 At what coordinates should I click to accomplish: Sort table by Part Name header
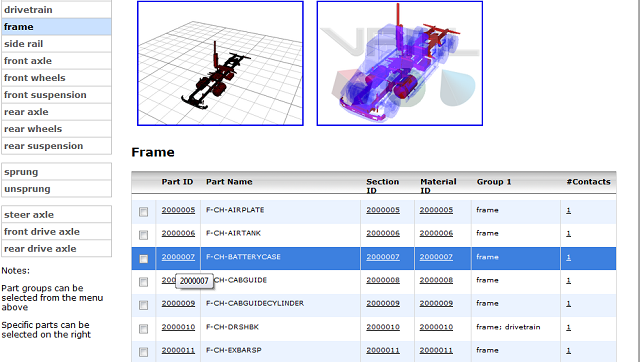click(x=229, y=182)
